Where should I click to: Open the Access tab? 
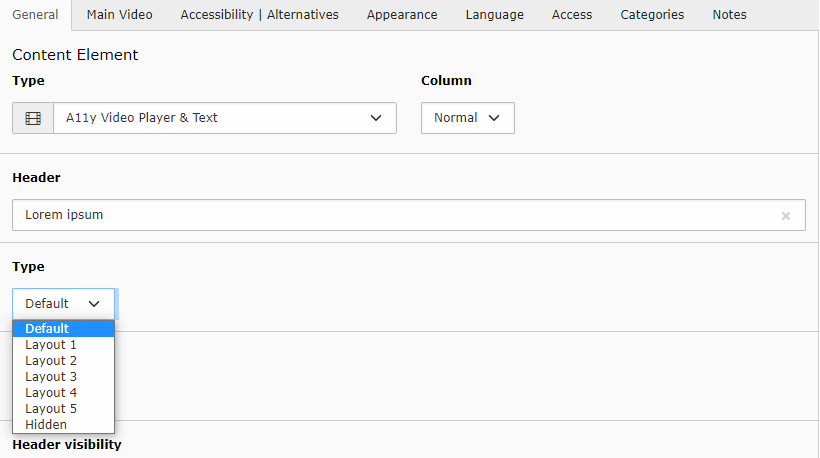point(572,15)
